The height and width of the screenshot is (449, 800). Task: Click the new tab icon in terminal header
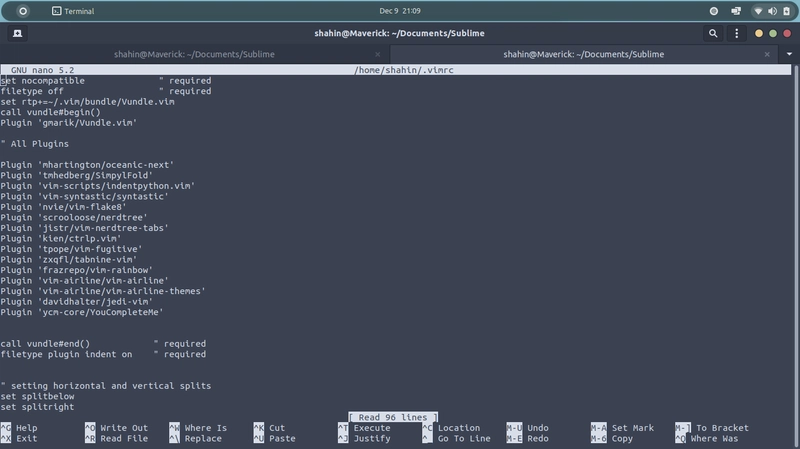coord(18,33)
